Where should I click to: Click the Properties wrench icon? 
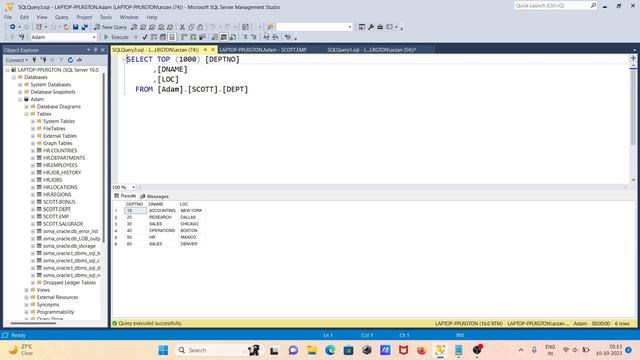tap(371, 27)
